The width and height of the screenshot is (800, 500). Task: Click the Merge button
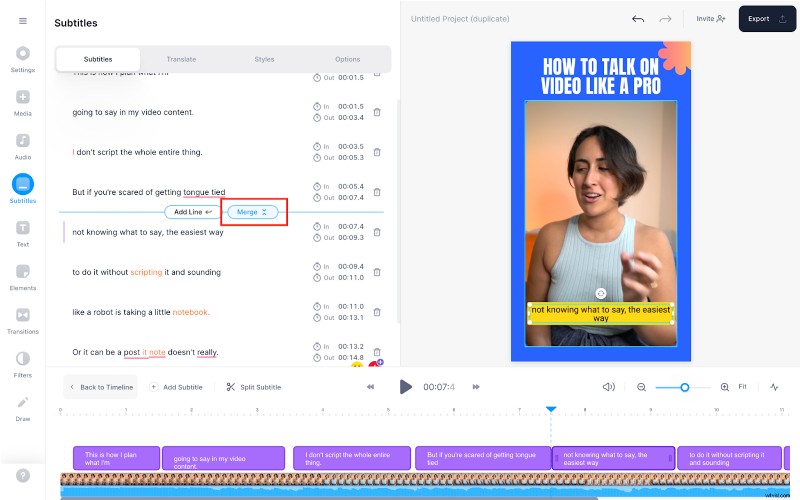pos(253,212)
